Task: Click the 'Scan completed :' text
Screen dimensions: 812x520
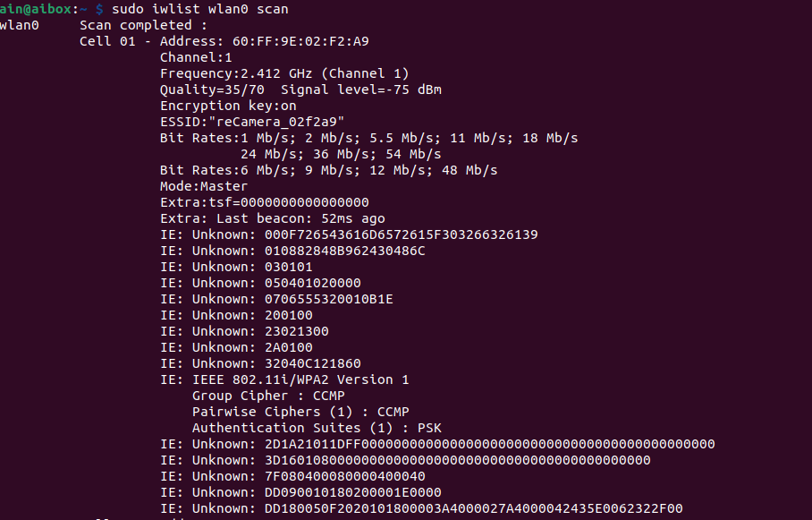Action: 143,25
